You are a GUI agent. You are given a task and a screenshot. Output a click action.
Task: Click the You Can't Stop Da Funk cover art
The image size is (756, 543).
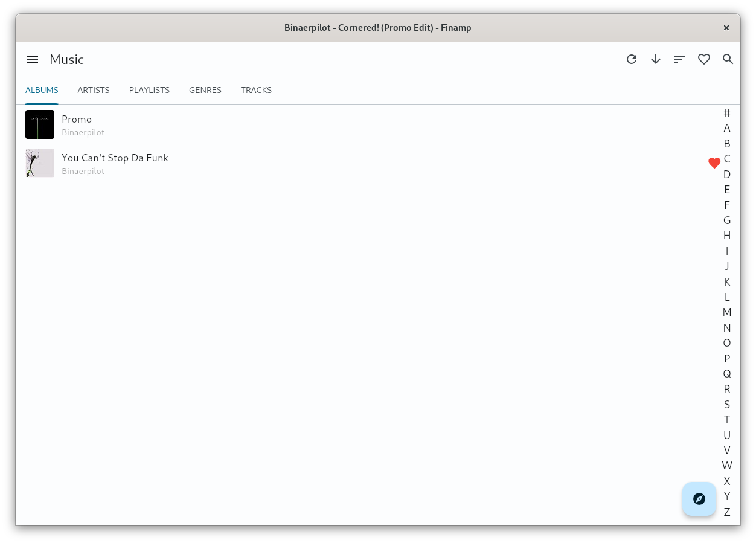coord(40,163)
